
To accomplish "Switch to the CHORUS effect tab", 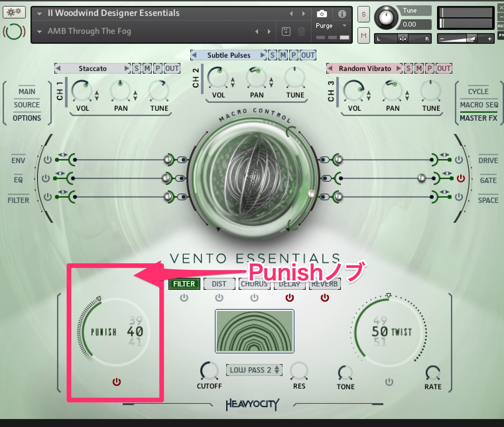I will pyautogui.click(x=254, y=284).
